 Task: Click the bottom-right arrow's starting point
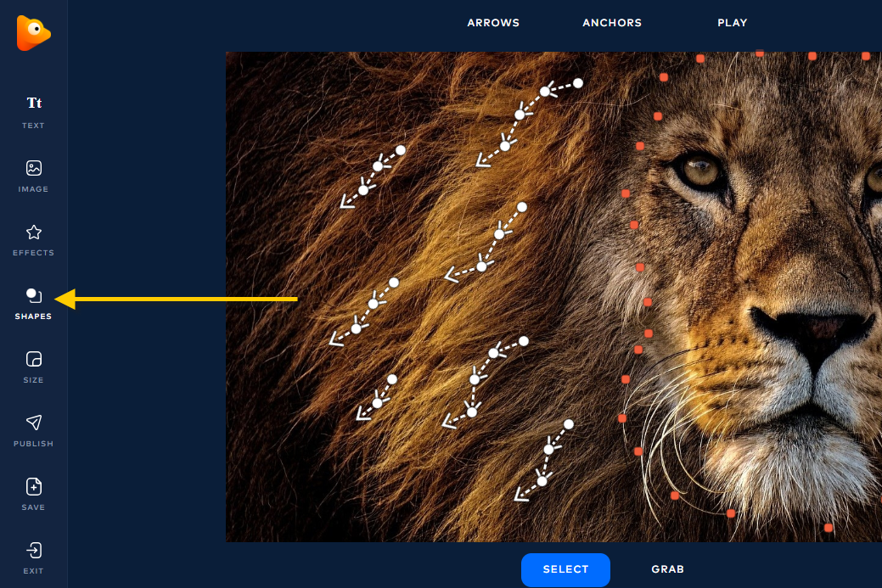(569, 424)
